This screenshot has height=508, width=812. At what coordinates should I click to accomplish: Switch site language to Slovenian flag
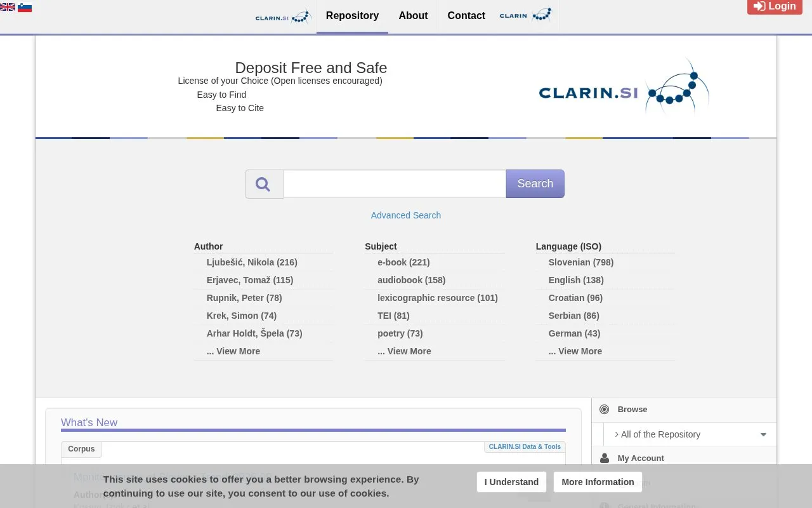[x=25, y=7]
